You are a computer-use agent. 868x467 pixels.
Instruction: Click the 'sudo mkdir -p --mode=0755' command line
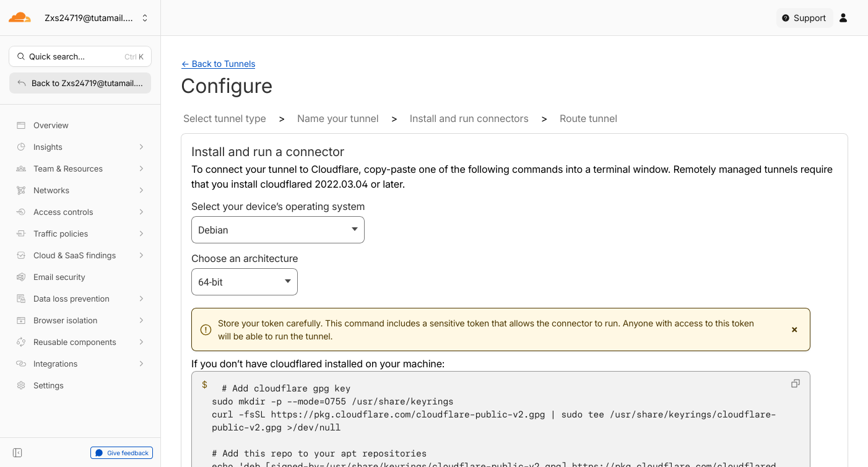(x=332, y=401)
